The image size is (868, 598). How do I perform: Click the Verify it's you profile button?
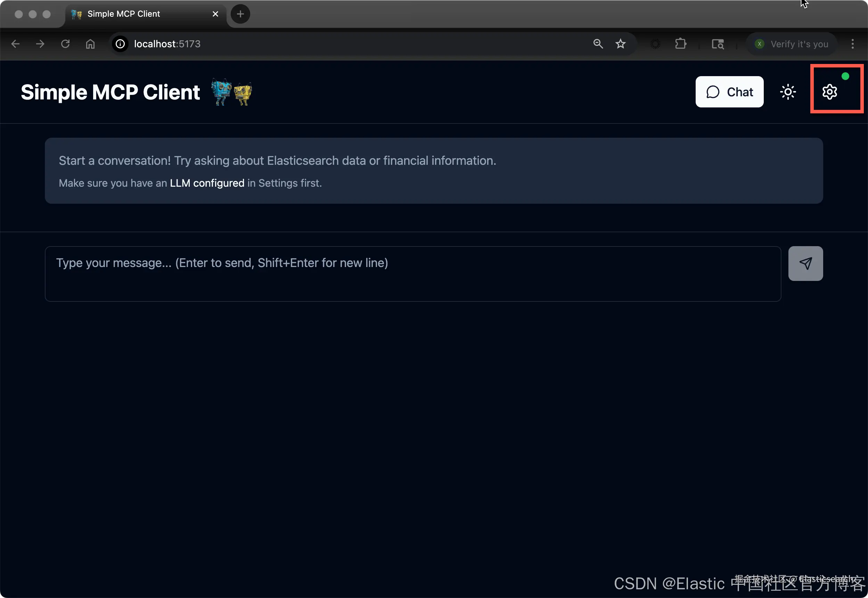coord(791,44)
